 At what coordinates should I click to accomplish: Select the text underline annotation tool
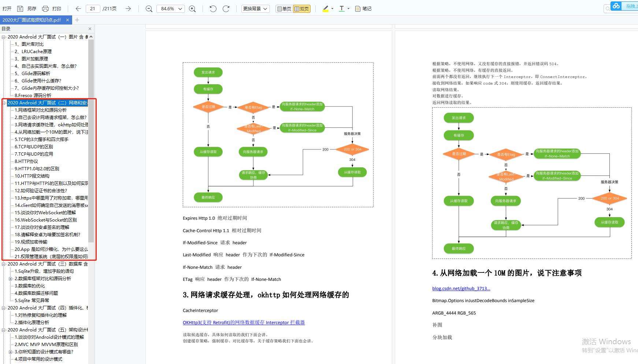(x=341, y=8)
